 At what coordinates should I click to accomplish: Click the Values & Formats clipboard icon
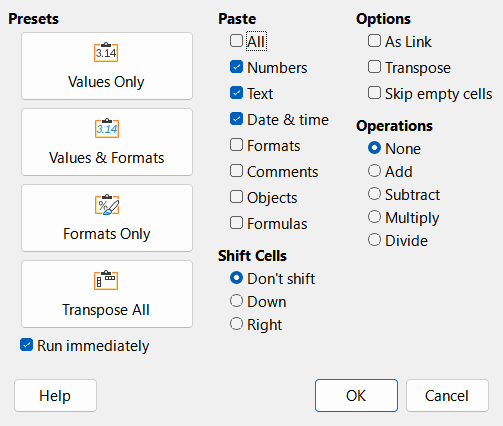point(107,128)
